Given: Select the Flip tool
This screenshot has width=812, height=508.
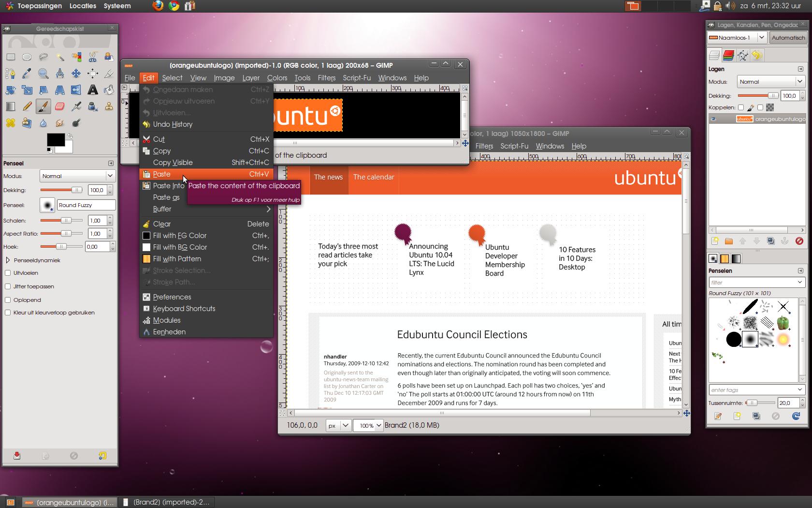Looking at the screenshot, I should (76, 90).
